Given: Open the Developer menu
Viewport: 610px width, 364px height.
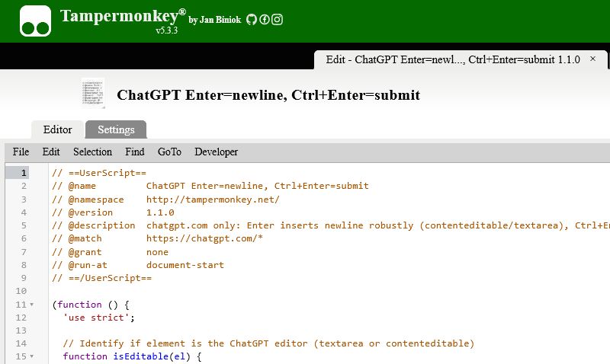Looking at the screenshot, I should pyautogui.click(x=216, y=152).
